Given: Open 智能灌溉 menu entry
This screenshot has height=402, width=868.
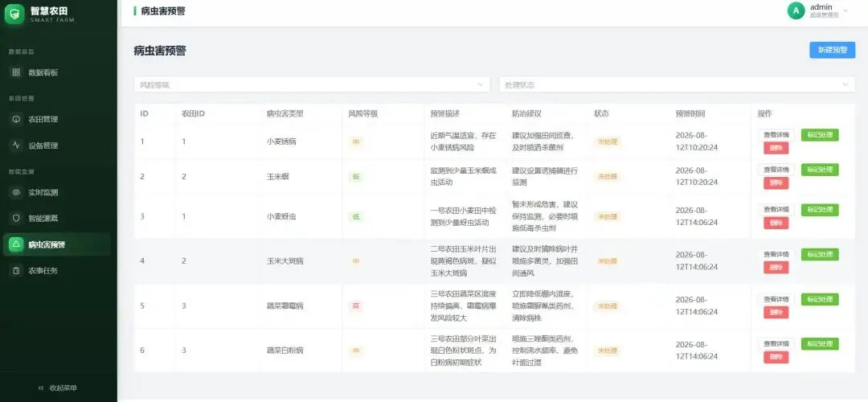Looking at the screenshot, I should point(57,218).
